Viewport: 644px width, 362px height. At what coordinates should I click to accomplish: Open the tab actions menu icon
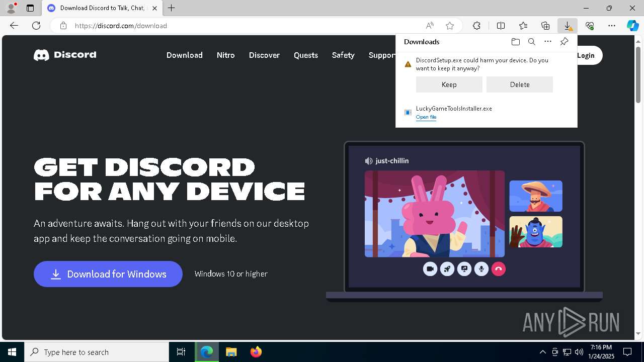(30, 8)
